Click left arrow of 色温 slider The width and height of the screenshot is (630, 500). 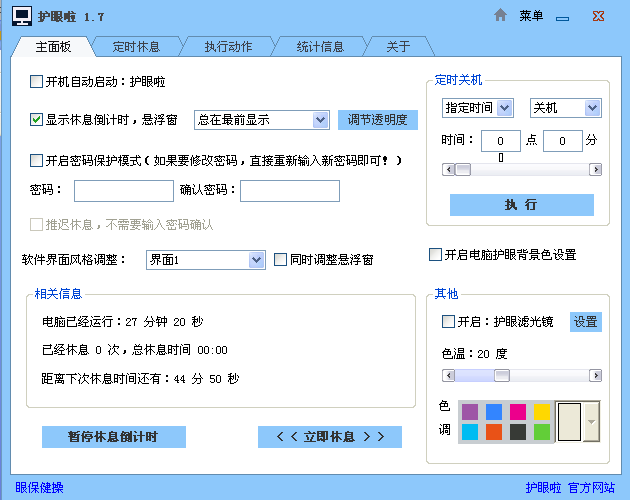(448, 375)
